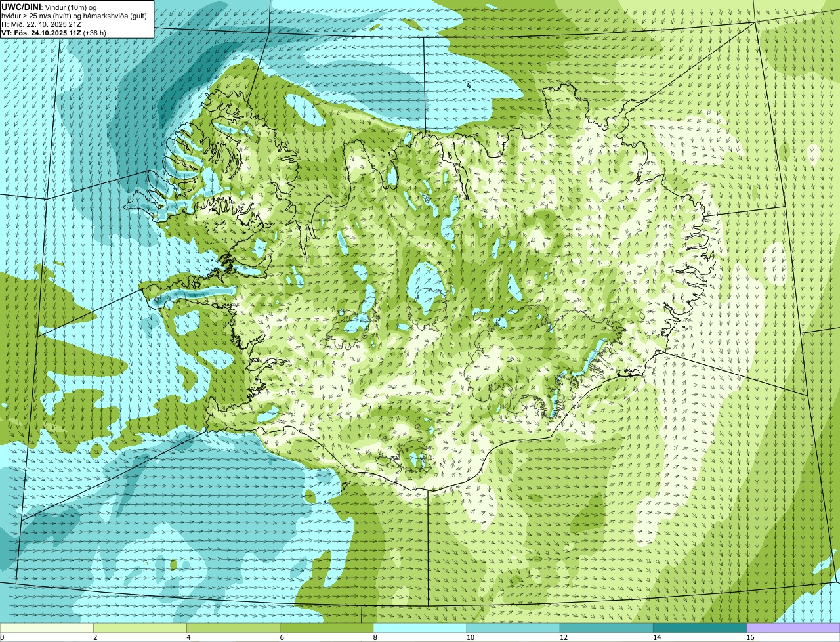
Task: Pick the medium teal 12–14 m/s legend swatch
Action: (606, 628)
